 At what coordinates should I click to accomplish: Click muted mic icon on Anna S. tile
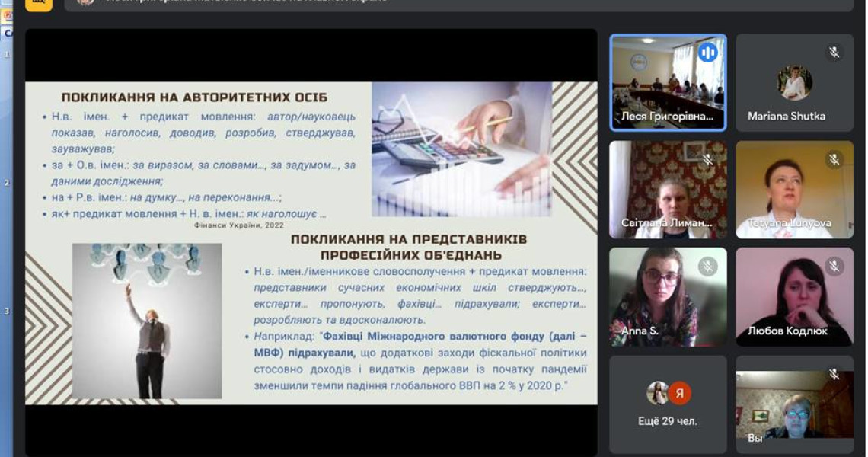(x=707, y=267)
